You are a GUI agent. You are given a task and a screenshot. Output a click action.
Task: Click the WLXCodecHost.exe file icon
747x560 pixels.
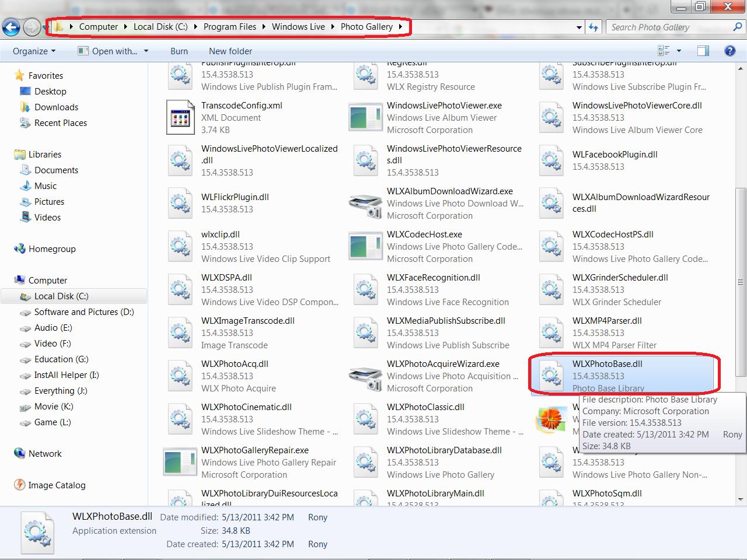pos(365,247)
